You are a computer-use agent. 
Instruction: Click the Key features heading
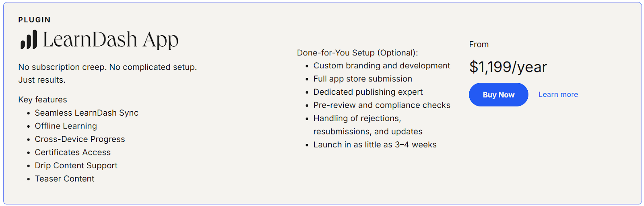tap(43, 100)
